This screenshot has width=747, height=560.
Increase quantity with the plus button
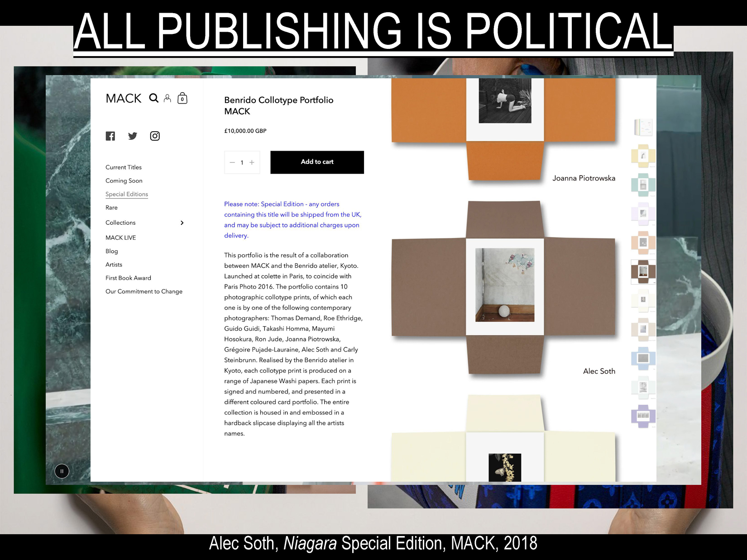[252, 162]
